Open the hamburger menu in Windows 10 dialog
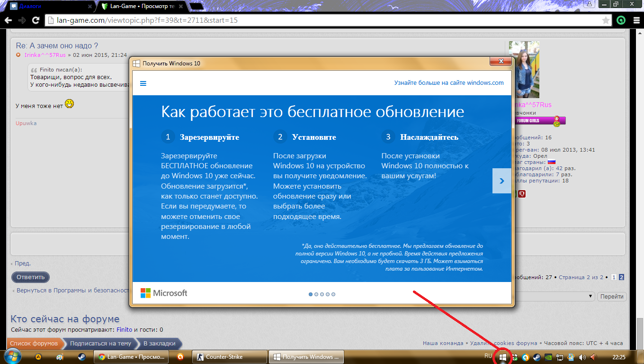Viewport: 644px width, 364px height. tap(143, 83)
